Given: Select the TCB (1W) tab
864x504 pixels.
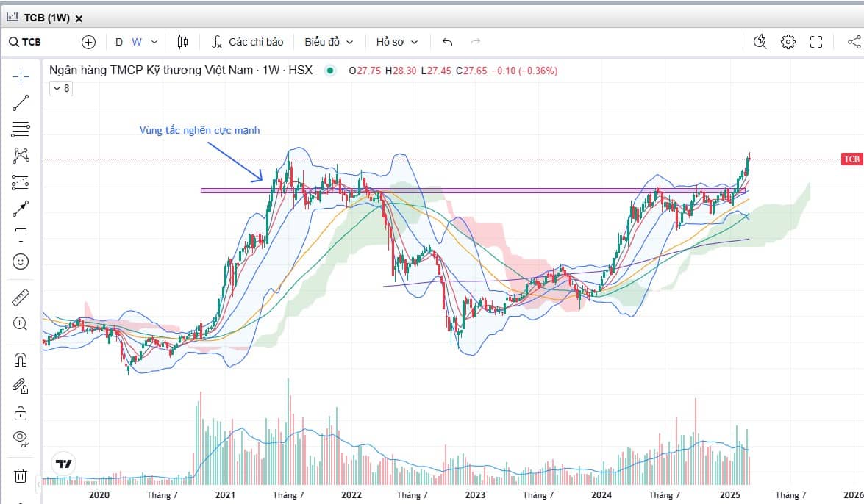Looking at the screenshot, I should pyautogui.click(x=46, y=18).
